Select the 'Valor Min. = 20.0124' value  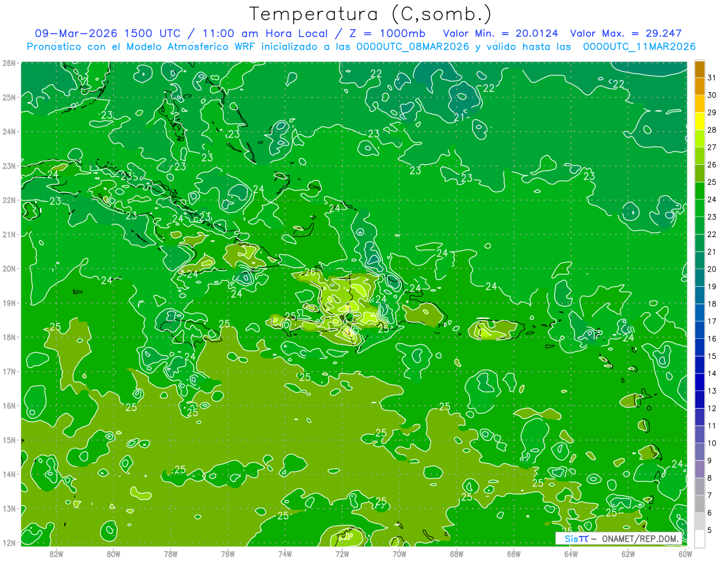point(500,33)
